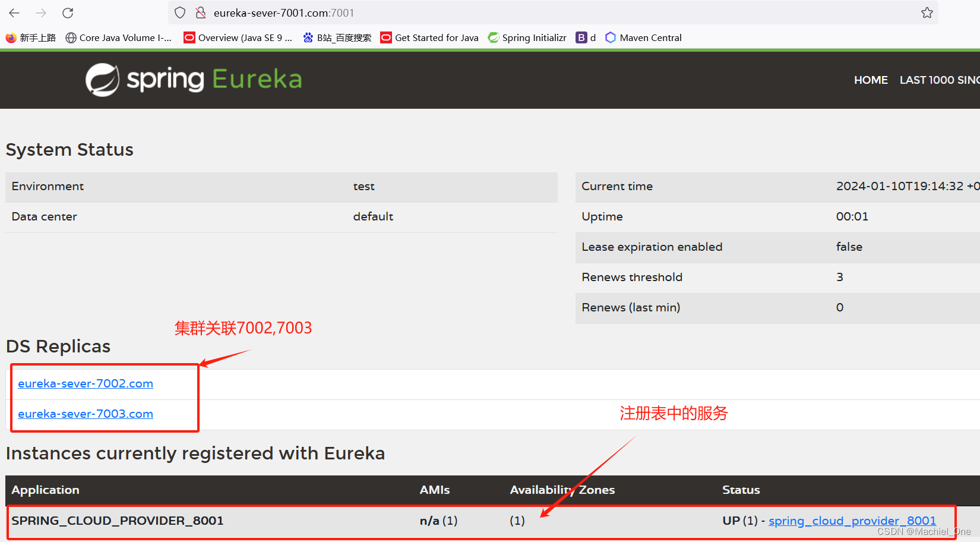Viewport: 980px width, 542px height.
Task: Open the 新手上路 bookmark
Action: [31, 37]
